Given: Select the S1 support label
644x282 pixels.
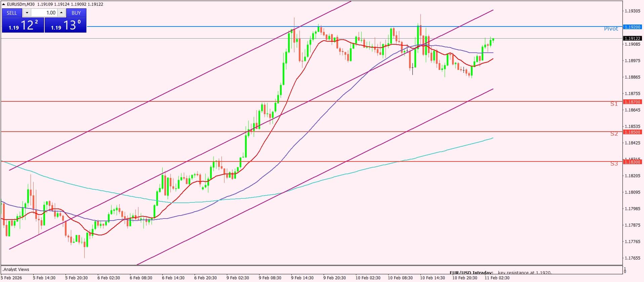Looking at the screenshot, I should (614, 104).
